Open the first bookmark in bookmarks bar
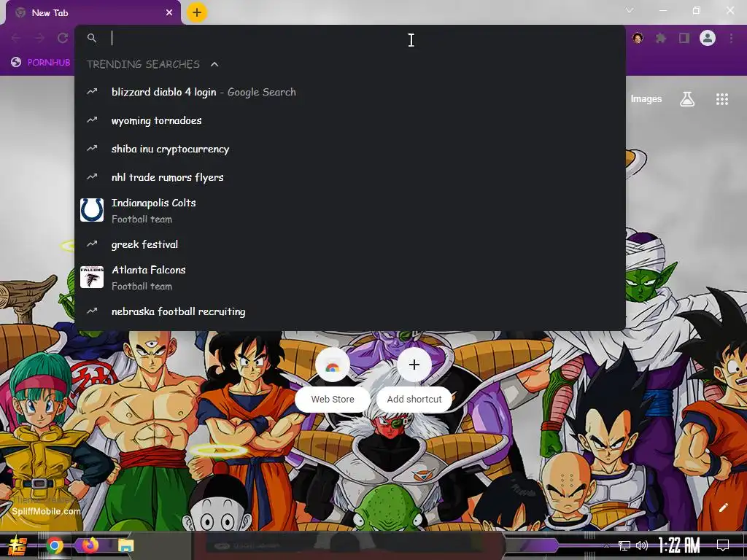The width and height of the screenshot is (747, 560). tap(41, 63)
